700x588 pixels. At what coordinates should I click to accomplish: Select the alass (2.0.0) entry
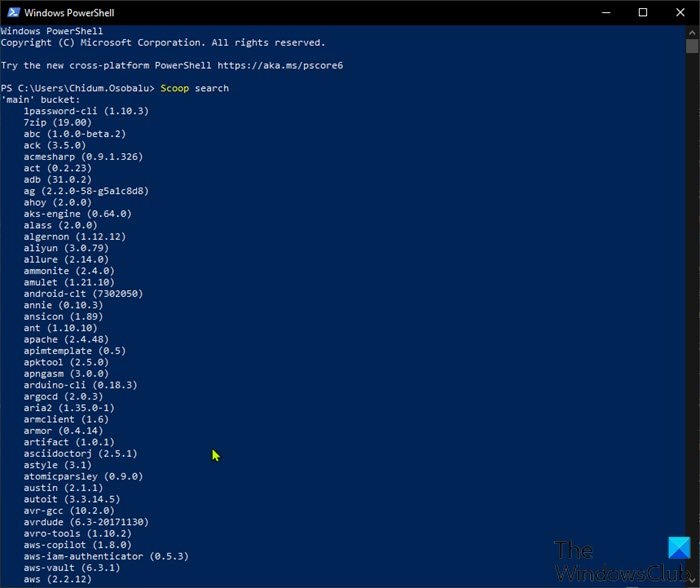(x=60, y=225)
